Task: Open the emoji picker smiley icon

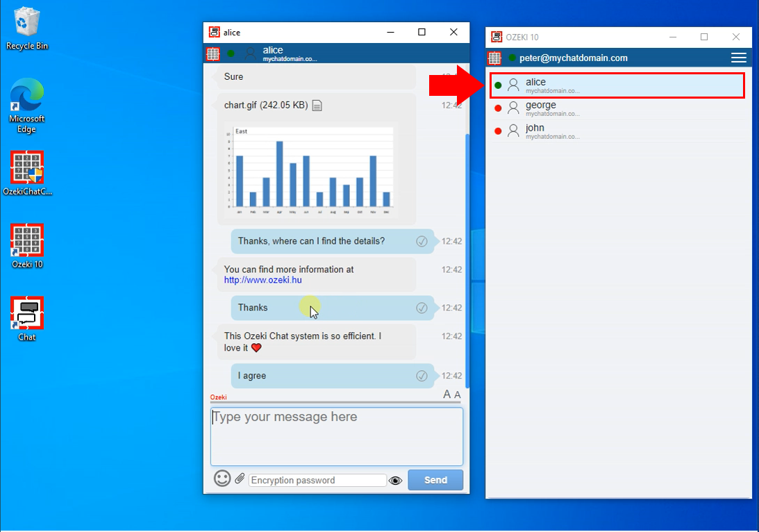Action: (222, 479)
